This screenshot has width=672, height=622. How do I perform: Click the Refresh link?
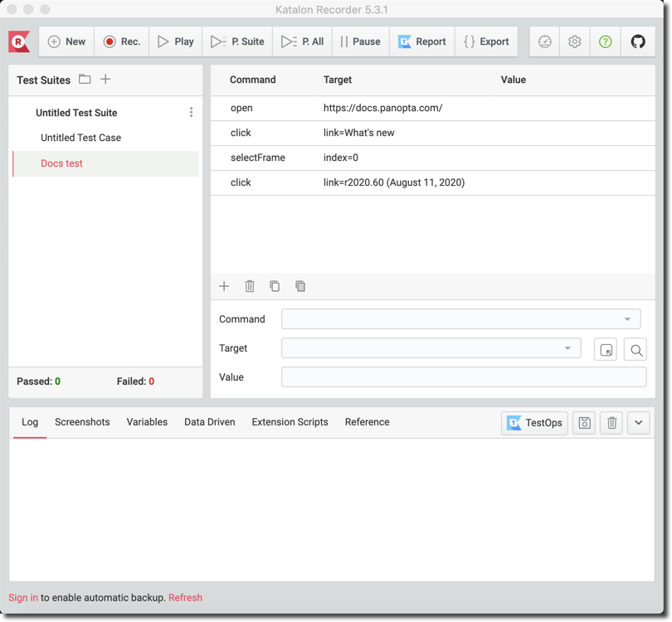point(185,598)
